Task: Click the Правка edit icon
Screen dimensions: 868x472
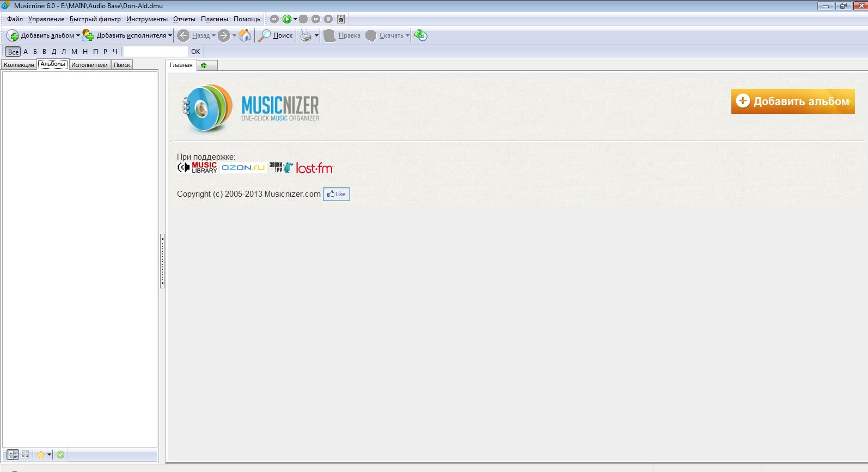Action: (x=329, y=35)
